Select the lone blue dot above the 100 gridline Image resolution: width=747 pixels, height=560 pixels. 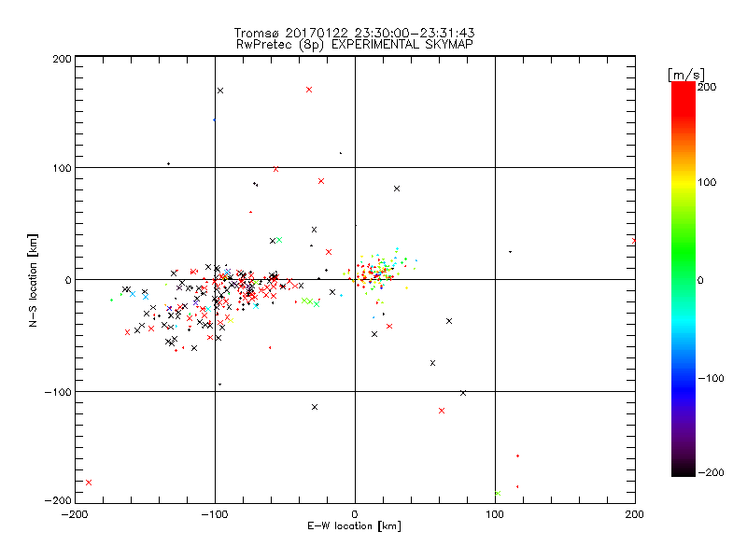[214, 120]
